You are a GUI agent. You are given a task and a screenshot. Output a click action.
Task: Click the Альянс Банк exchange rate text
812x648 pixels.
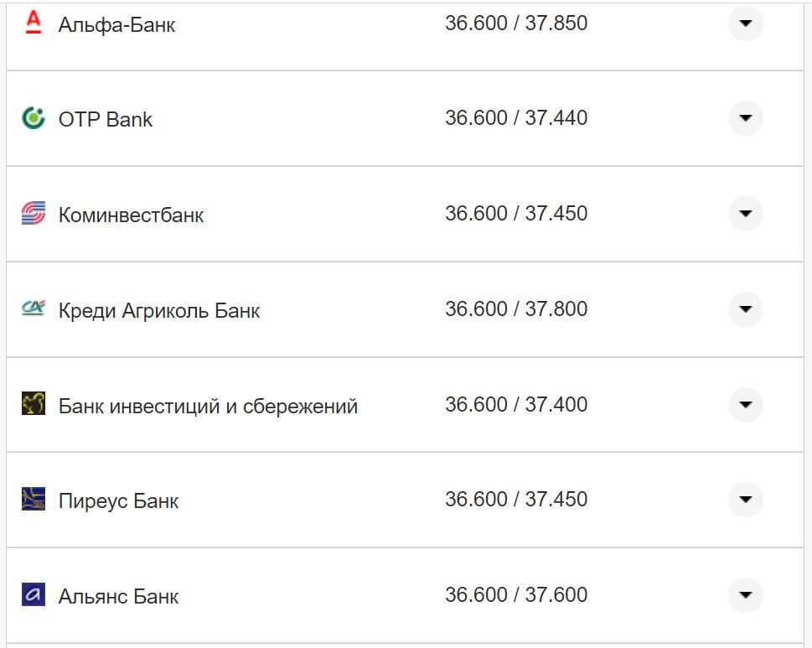(517, 594)
